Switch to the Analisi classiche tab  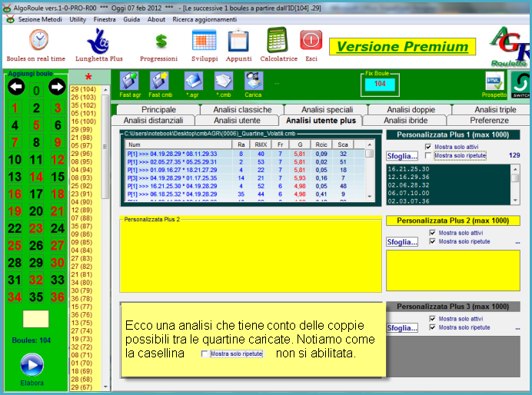(x=242, y=110)
